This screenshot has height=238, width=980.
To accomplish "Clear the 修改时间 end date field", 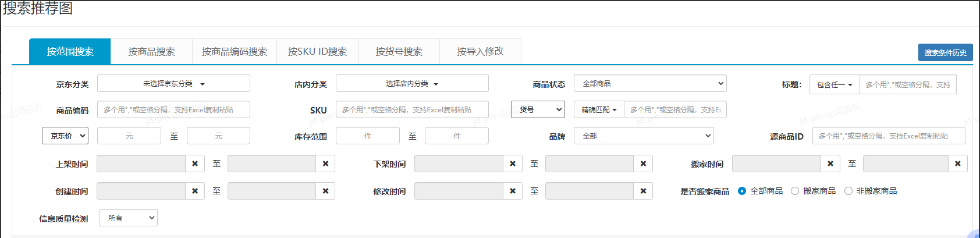I will pyautogui.click(x=643, y=191).
